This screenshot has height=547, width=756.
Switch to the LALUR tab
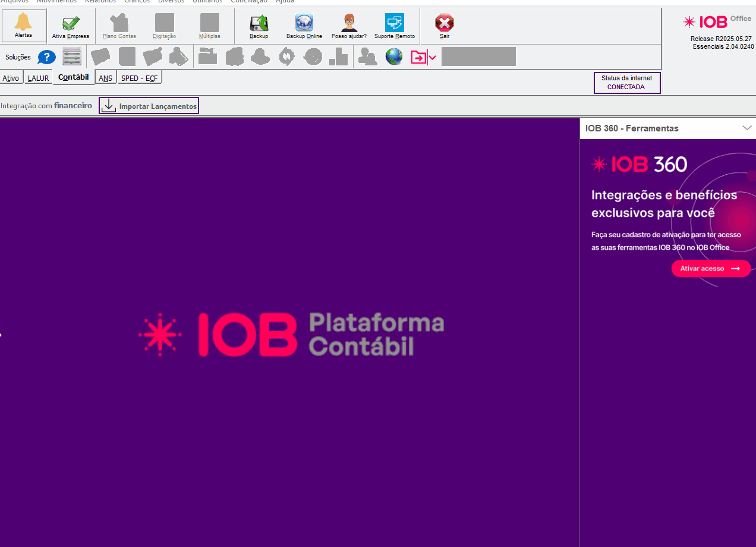(x=38, y=78)
